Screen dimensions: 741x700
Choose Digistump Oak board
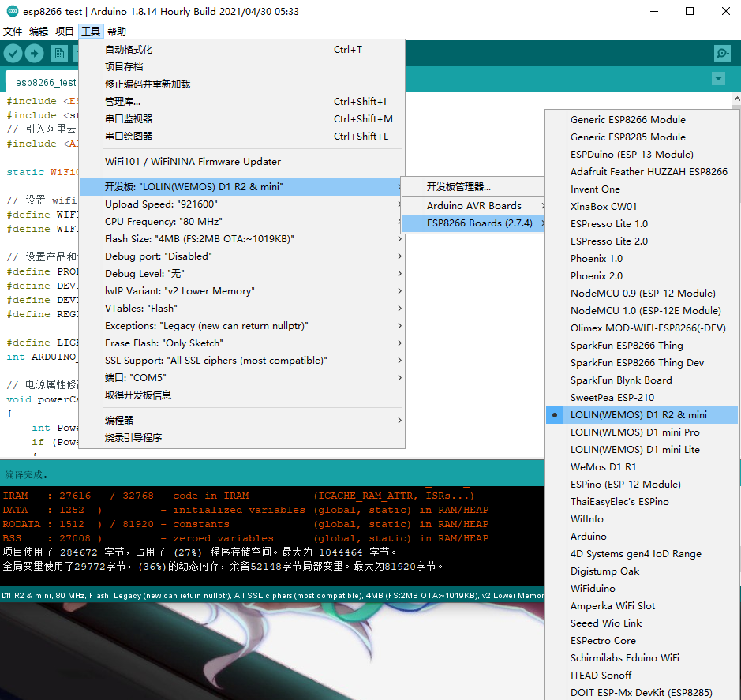coord(642,571)
